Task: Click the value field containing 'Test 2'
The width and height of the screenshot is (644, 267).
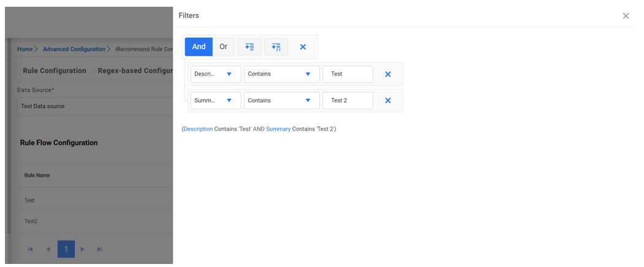Action: [347, 101]
